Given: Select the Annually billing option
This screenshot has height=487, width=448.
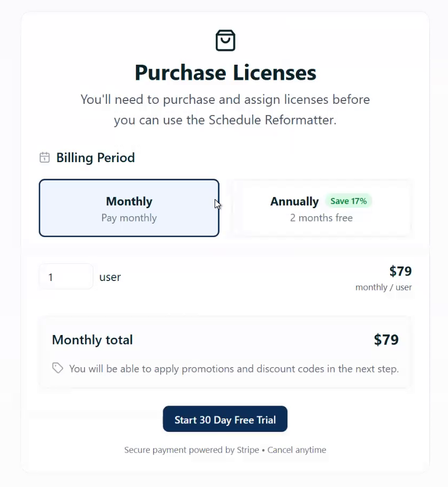Looking at the screenshot, I should click(322, 208).
